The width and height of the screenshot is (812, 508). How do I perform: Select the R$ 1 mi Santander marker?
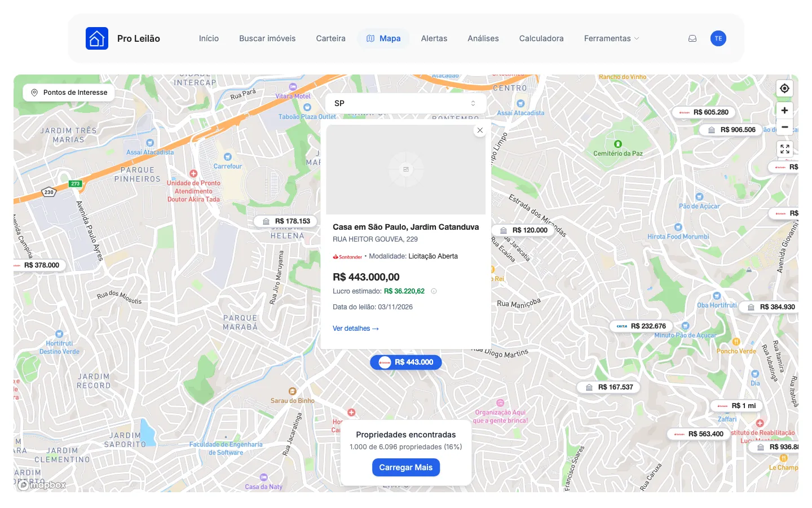736,406
